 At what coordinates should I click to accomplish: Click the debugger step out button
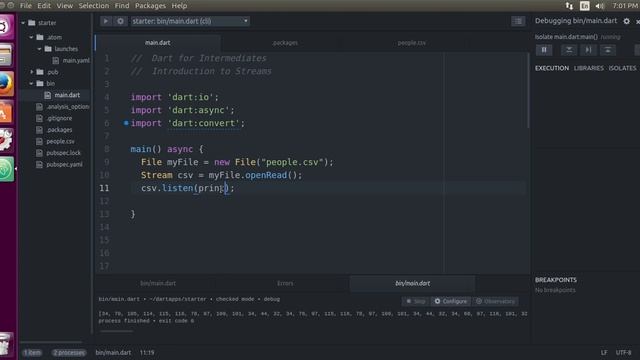point(608,50)
